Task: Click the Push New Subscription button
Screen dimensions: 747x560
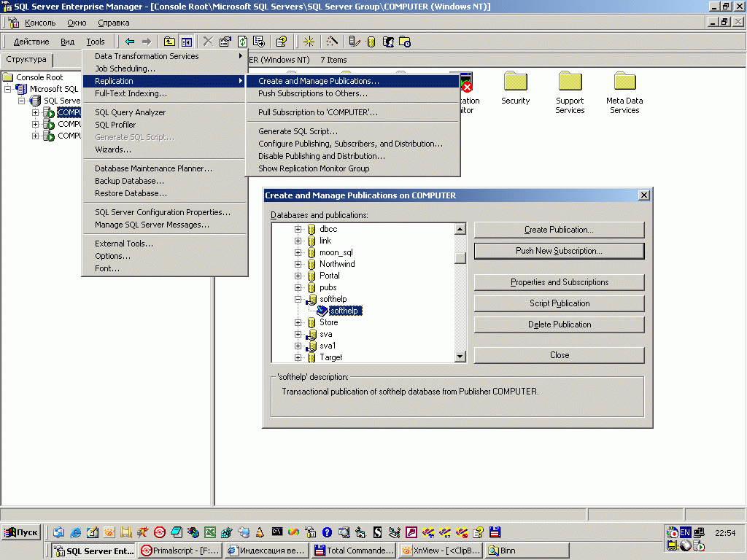Action: click(x=560, y=251)
